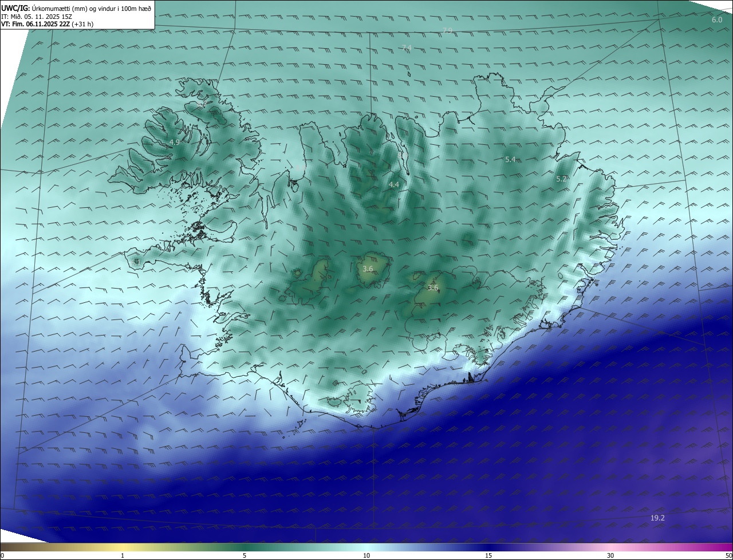Click the VT: Fim. 06.11.2025 22Z line
The height and width of the screenshot is (560, 733).
pos(48,24)
